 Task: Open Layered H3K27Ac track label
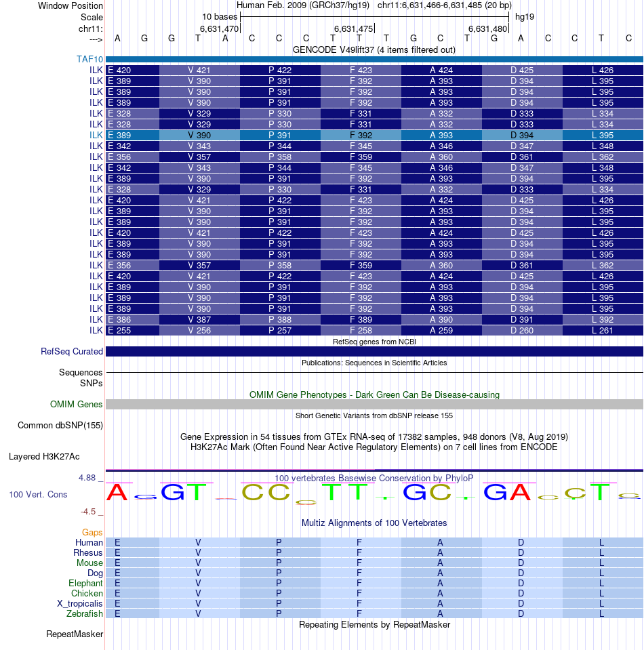(44, 457)
